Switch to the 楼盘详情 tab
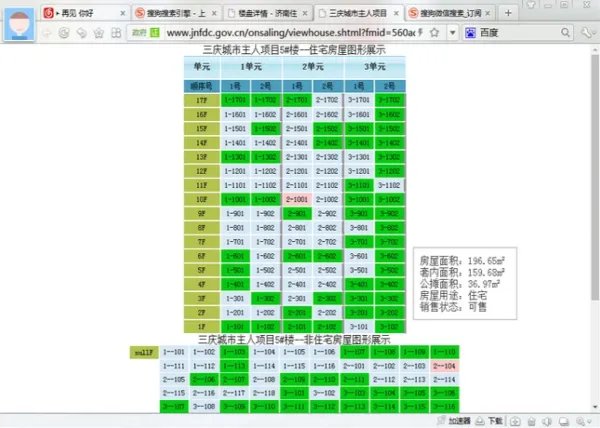 pos(267,13)
